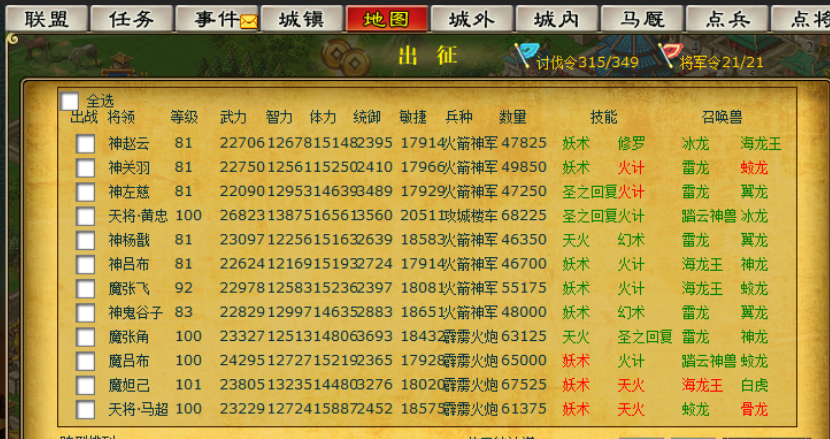The width and height of the screenshot is (830, 439).
Task: Select the 地图 tab
Action: [x=386, y=19]
